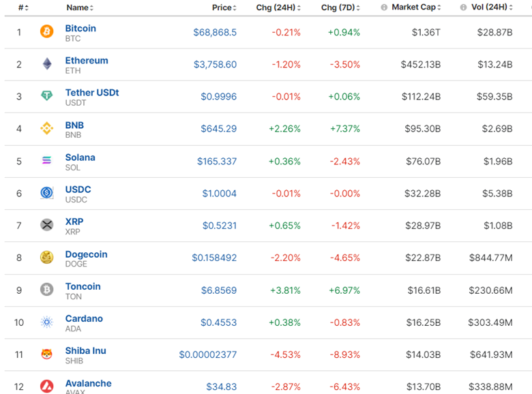This screenshot has height=394, width=532.
Task: Click USDC price $1.0004
Action: (219, 194)
